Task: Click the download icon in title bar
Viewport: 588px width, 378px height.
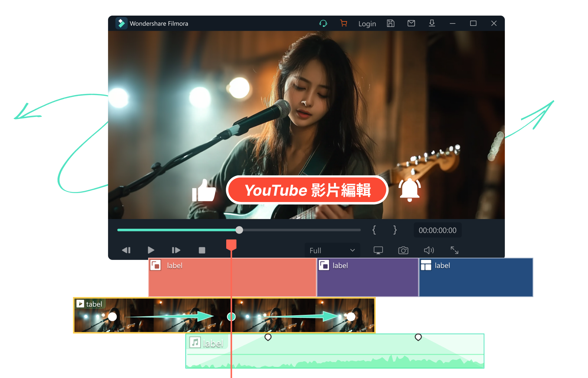Action: tap(432, 23)
